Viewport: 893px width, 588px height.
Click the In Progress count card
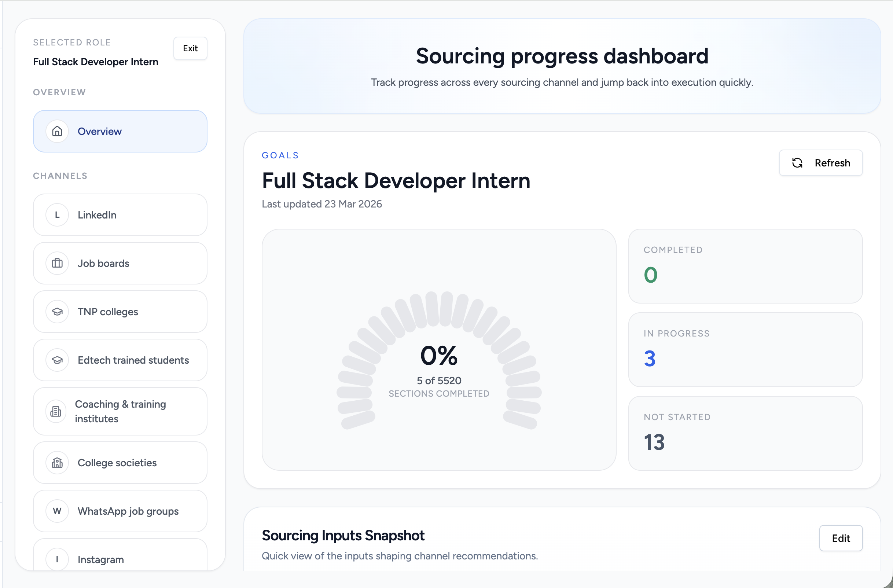(745, 350)
